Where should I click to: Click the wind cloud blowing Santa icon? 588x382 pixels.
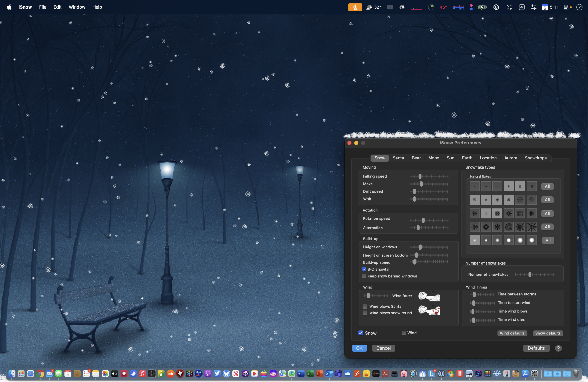[x=429, y=310]
